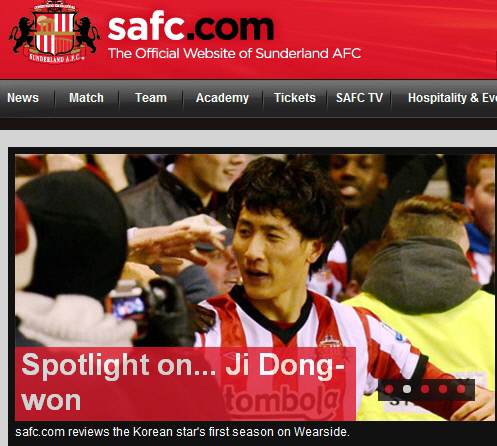Screen dimensions: 497x446
Task: Jump to the fourth carousel slide dot
Action: point(443,389)
